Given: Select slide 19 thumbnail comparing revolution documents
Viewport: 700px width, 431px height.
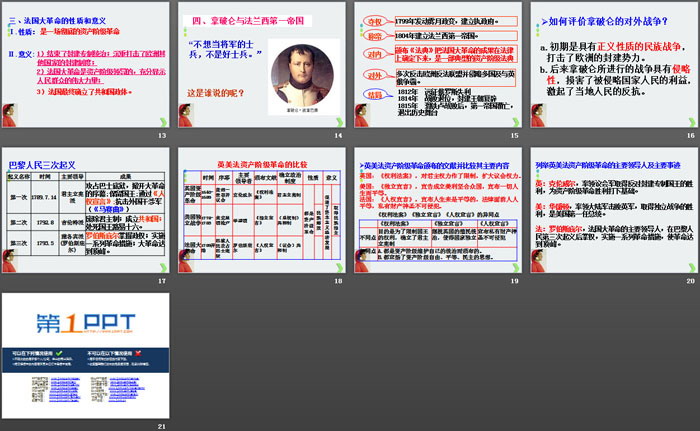Looking at the screenshot, I should click(x=438, y=210).
